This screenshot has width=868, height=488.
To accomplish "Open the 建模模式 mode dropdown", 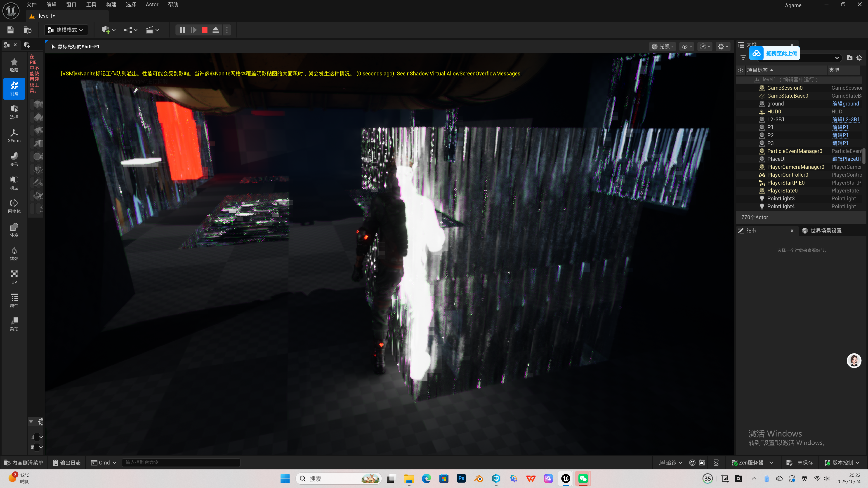I will (x=66, y=30).
